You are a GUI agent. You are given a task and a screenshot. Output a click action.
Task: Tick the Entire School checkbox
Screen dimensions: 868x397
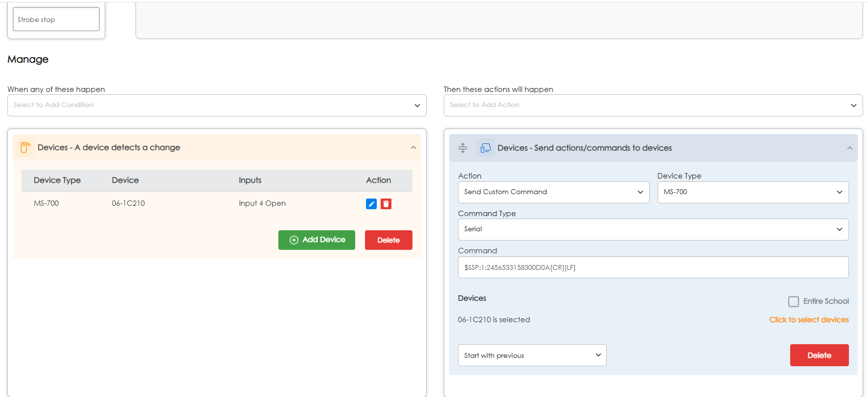794,302
